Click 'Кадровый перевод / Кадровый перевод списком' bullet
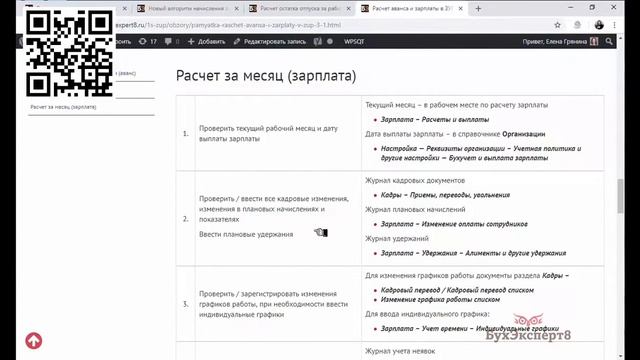Viewport: 640px width, 360px height. [457, 290]
